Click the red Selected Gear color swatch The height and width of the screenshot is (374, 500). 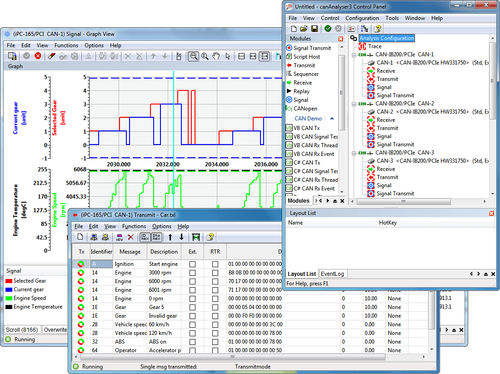9,281
